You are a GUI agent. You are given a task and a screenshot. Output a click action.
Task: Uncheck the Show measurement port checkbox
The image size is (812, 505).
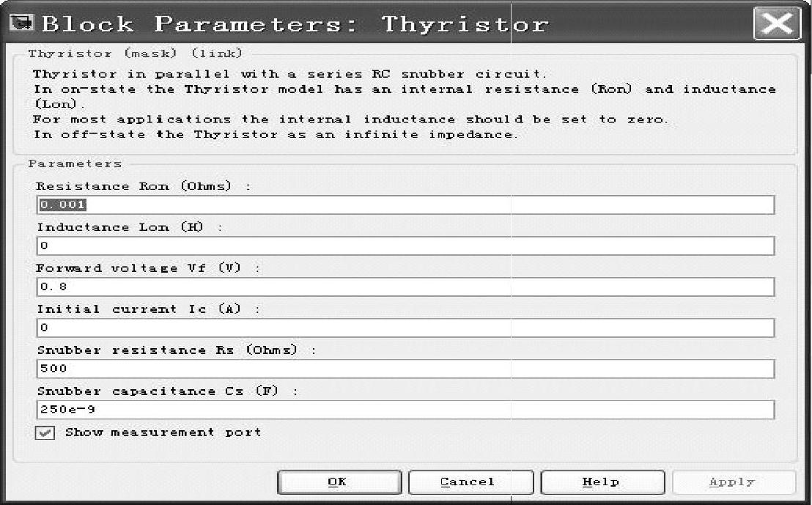click(x=45, y=433)
